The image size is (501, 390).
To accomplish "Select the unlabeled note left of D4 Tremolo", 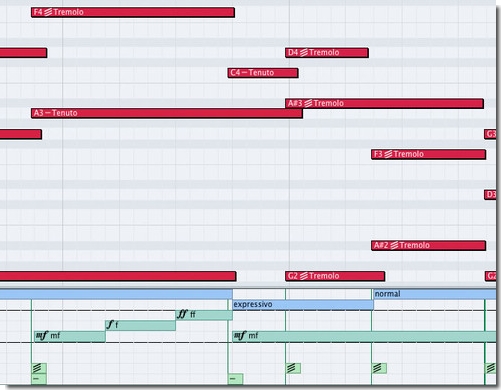I will pos(23,53).
